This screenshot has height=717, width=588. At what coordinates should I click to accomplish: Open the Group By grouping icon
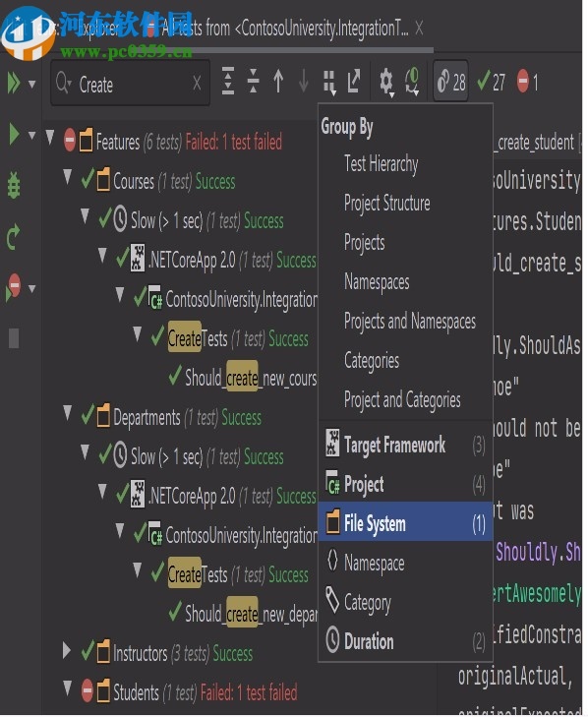pyautogui.click(x=329, y=83)
